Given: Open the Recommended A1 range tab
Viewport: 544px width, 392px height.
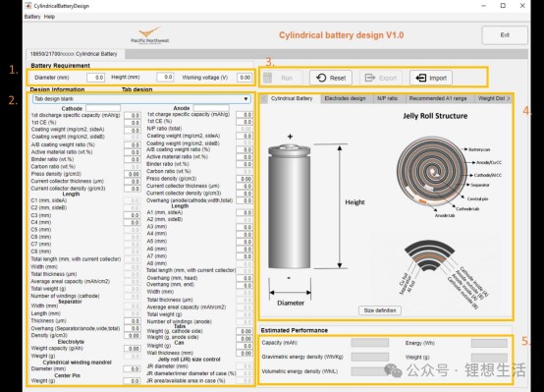Looking at the screenshot, I should 438,98.
